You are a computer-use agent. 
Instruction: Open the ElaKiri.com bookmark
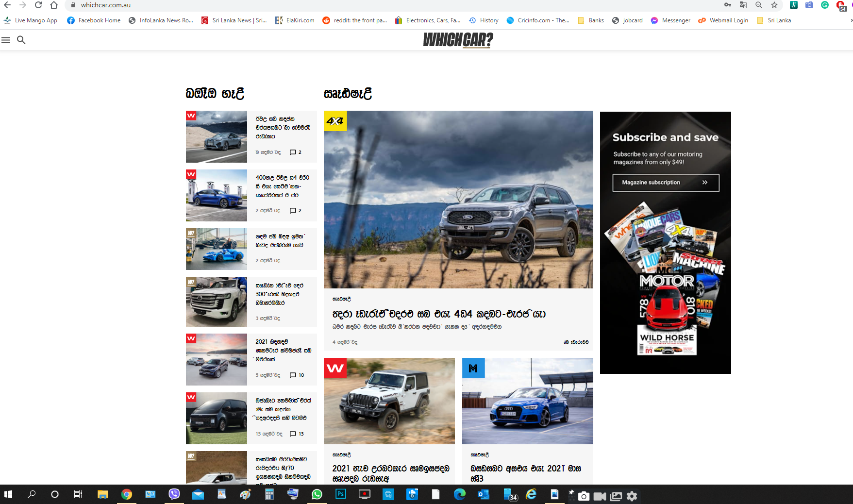pyautogui.click(x=294, y=20)
